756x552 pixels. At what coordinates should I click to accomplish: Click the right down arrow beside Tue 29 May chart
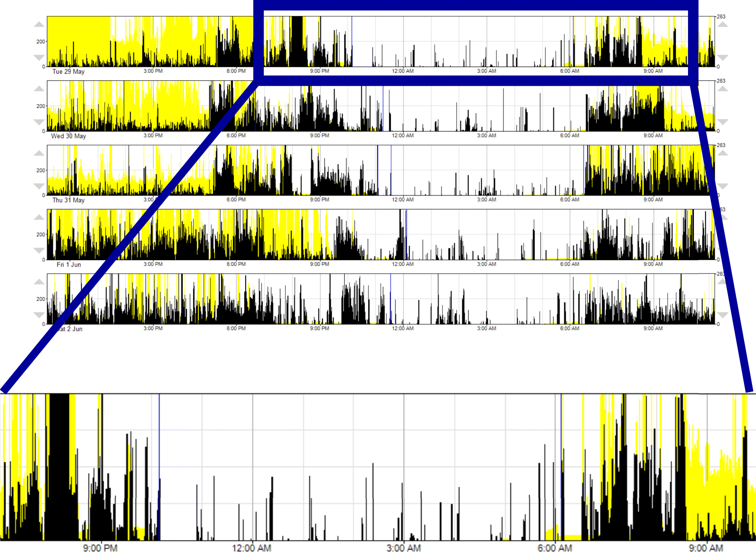(722, 57)
